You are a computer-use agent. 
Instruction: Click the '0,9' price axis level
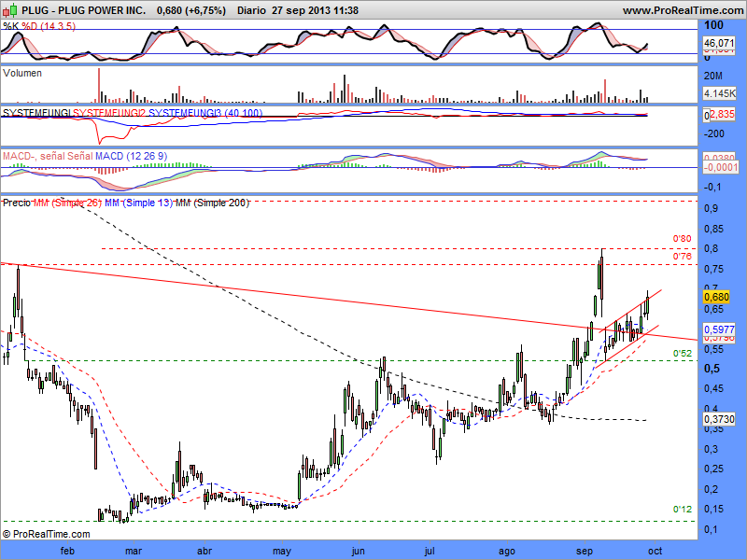[x=712, y=208]
